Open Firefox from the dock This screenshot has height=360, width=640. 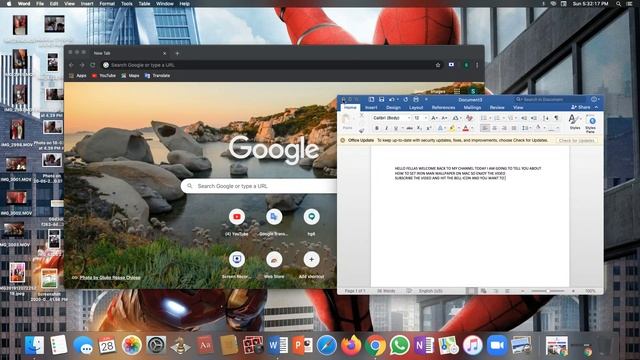click(x=351, y=345)
